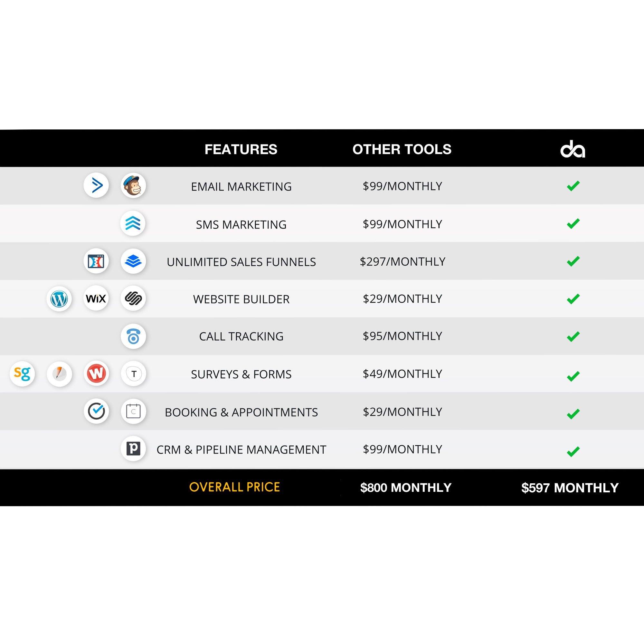Click the WordPress logo icon
This screenshot has height=644, width=644.
click(59, 299)
